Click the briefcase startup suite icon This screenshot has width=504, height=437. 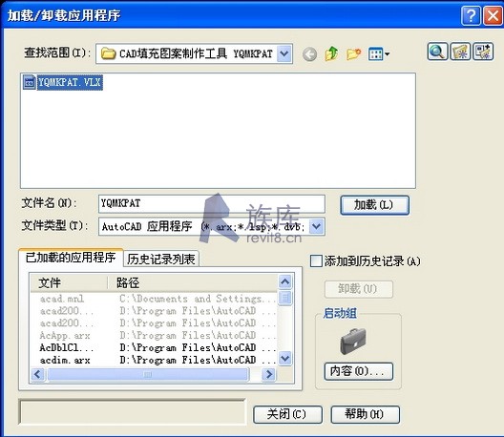[x=353, y=342]
